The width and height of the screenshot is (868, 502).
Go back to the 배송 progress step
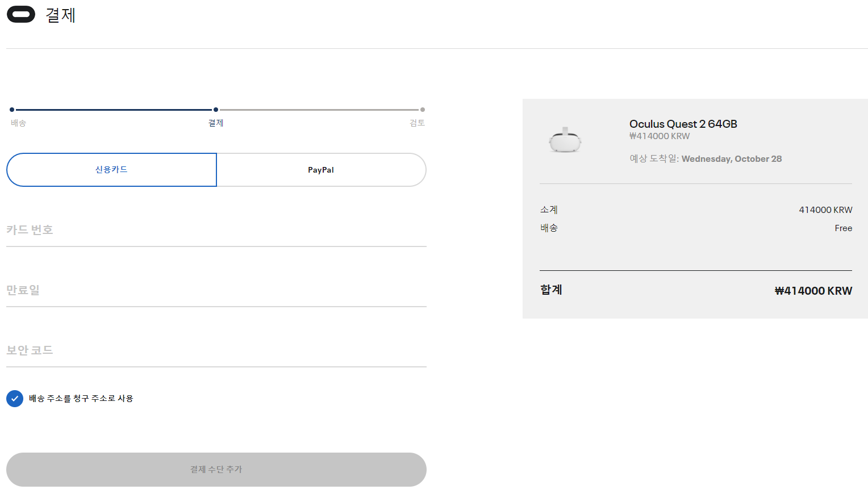[x=18, y=123]
